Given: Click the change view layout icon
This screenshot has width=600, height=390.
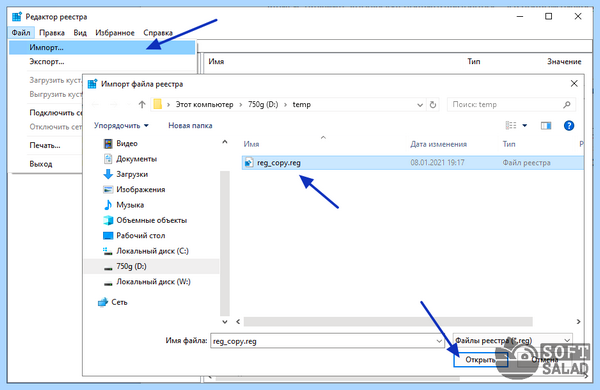Looking at the screenshot, I should (511, 126).
